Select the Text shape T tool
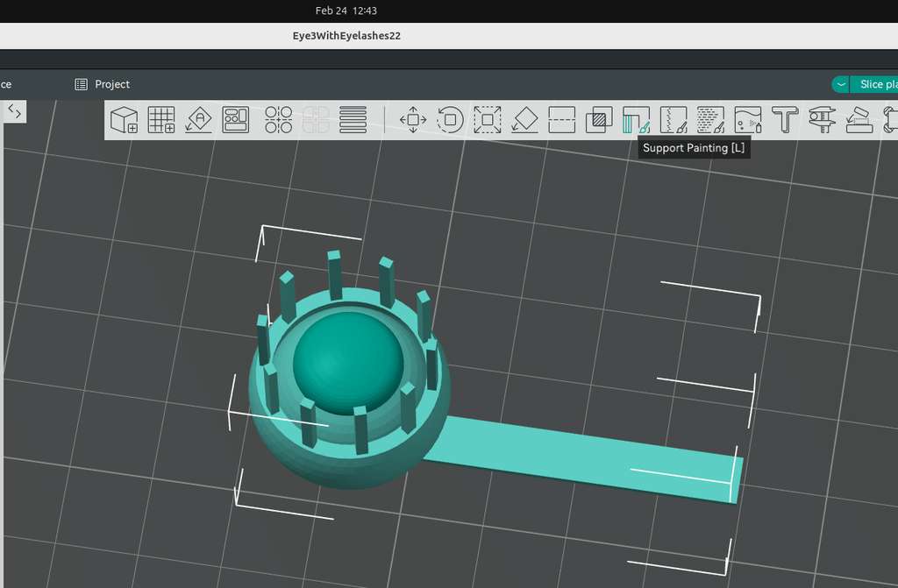This screenshot has height=588, width=898. pos(785,120)
